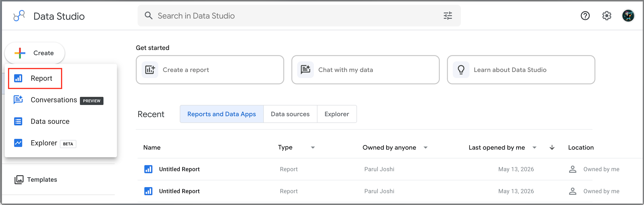Open search filter options icon
The width and height of the screenshot is (644, 205).
(447, 16)
